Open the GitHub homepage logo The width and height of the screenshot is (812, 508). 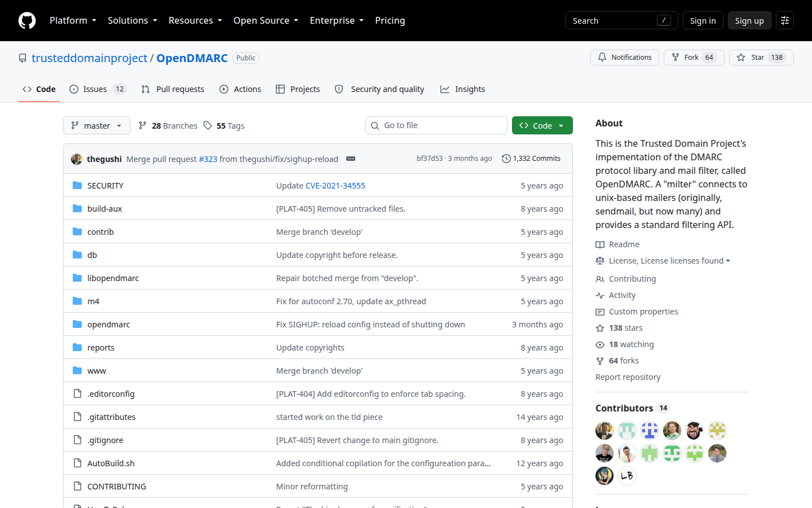[x=27, y=20]
